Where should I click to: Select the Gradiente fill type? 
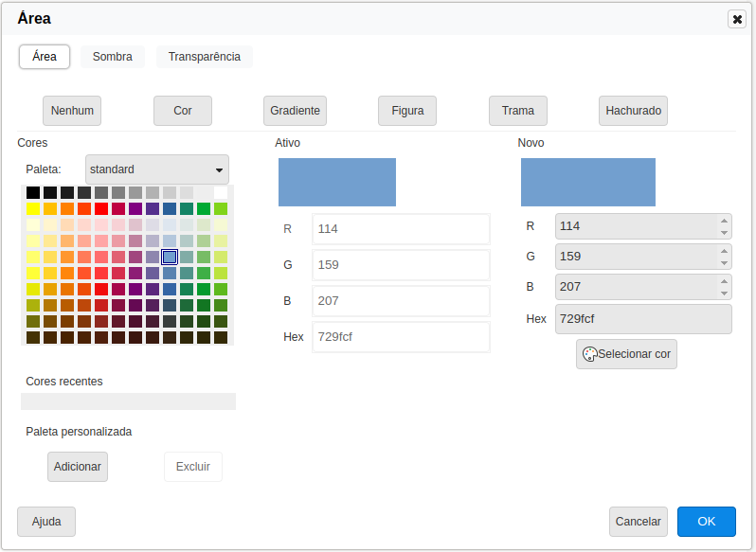[x=295, y=111]
